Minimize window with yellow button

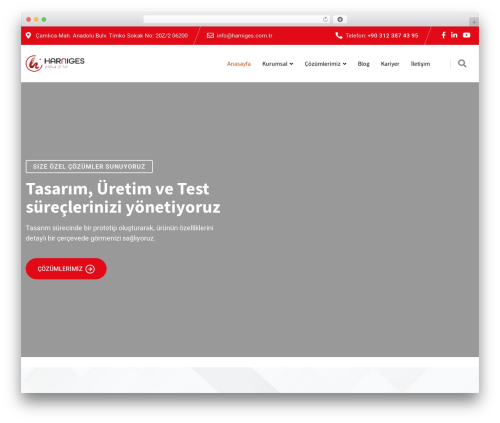point(36,19)
